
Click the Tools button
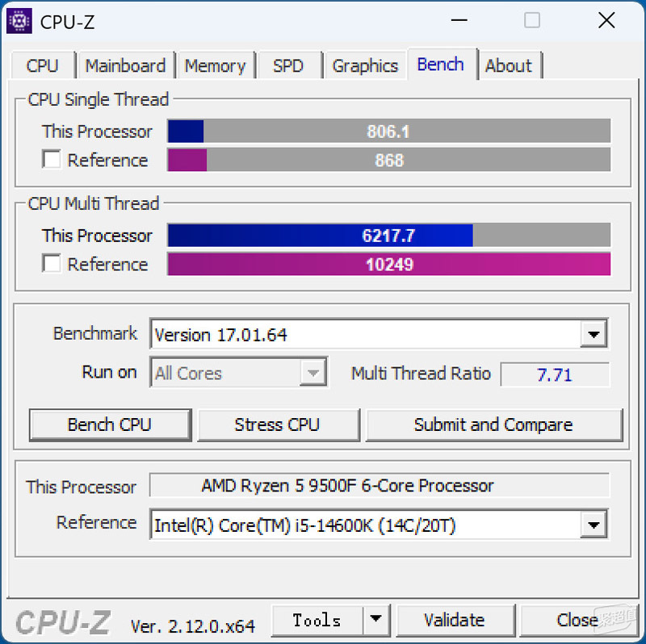pyautogui.click(x=317, y=620)
